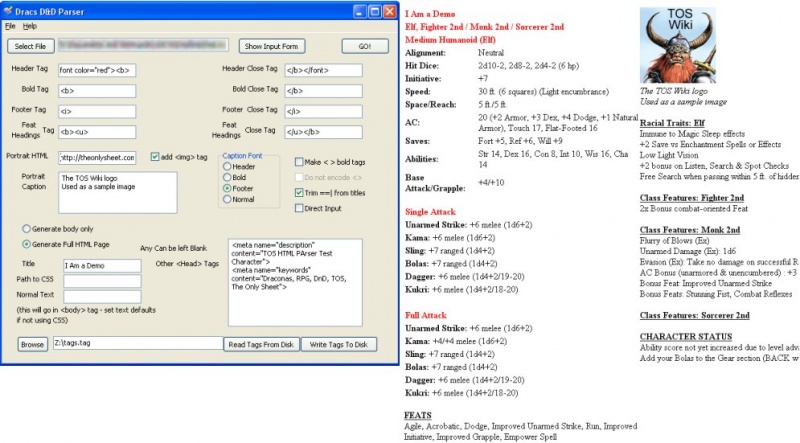Click the CHARACTER STATUS heading

point(686,337)
